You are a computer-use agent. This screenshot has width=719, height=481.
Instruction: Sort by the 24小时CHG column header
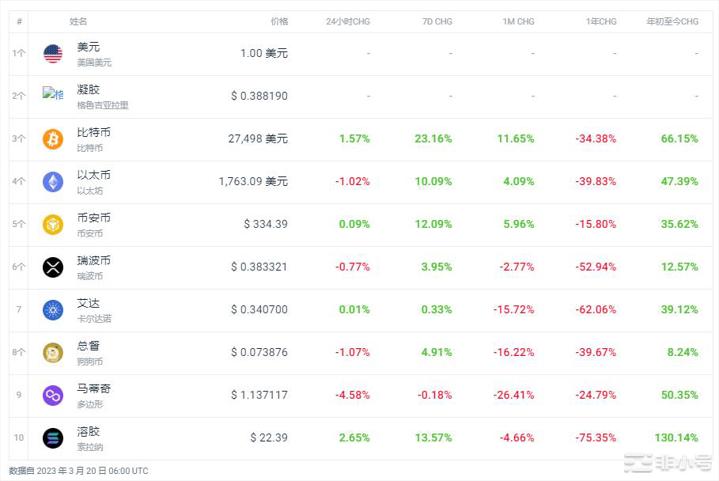(x=348, y=22)
